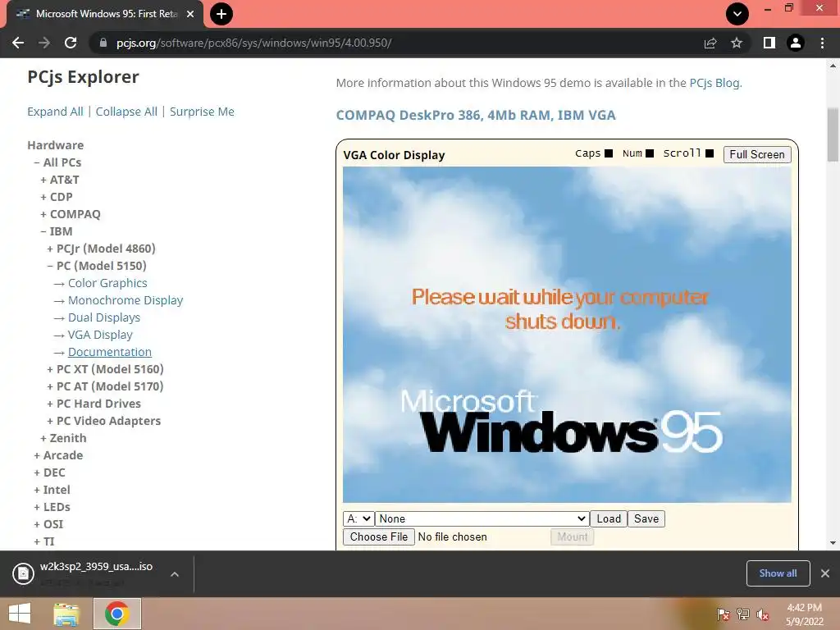Screen dimensions: 840x630
Task: Open a new browser tab
Action: pos(221,14)
